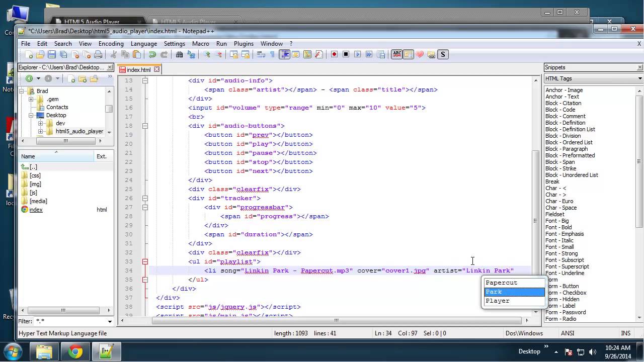Toggle ABC spell-check toolbar button
The image size is (644, 362).
tap(396, 54)
